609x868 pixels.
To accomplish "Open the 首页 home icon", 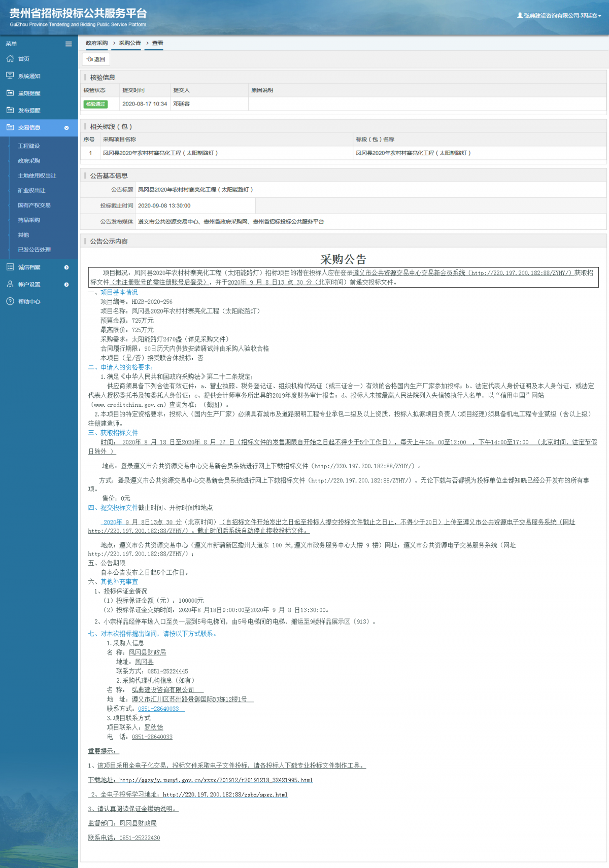I will click(10, 59).
